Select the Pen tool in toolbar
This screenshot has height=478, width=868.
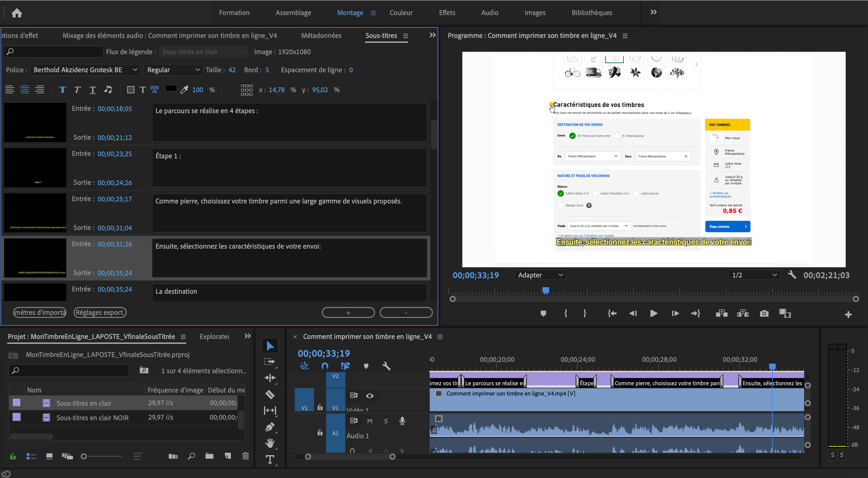[x=269, y=427]
